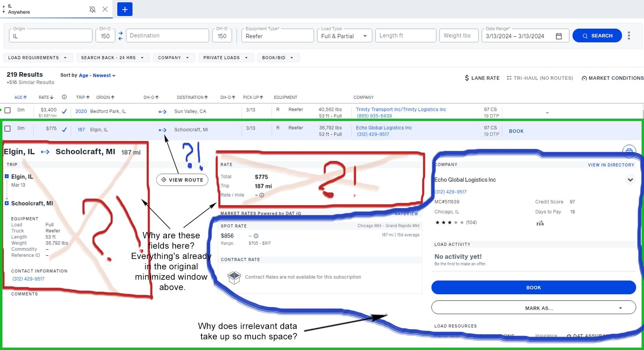Check the Bedford Park load checkbox
Image resolution: width=644 pixels, height=350 pixels.
pyautogui.click(x=8, y=110)
